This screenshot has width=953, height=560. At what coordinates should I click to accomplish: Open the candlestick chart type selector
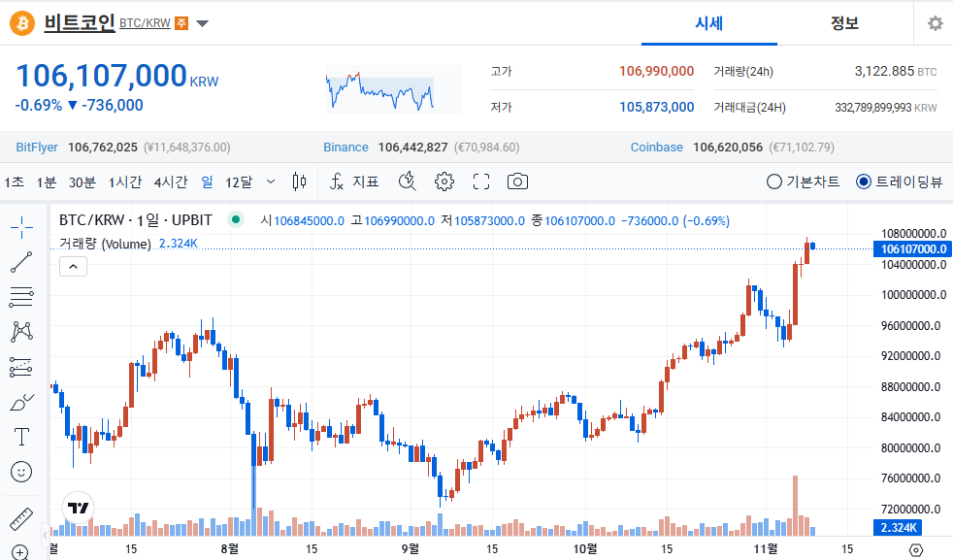(299, 181)
